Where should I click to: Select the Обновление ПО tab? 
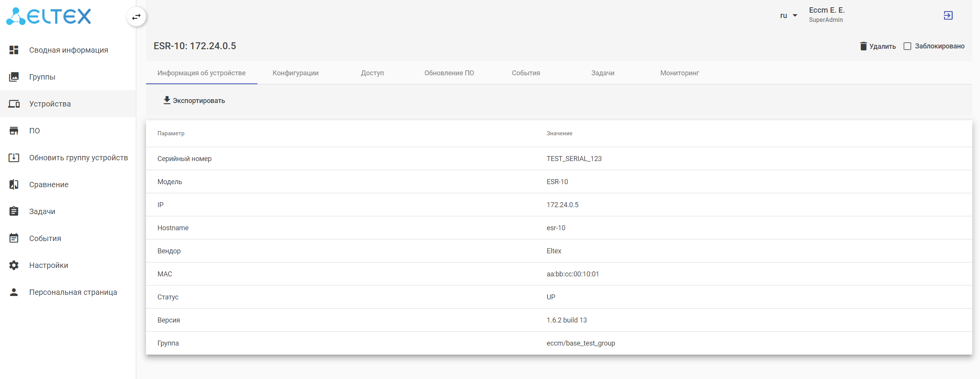tap(449, 73)
